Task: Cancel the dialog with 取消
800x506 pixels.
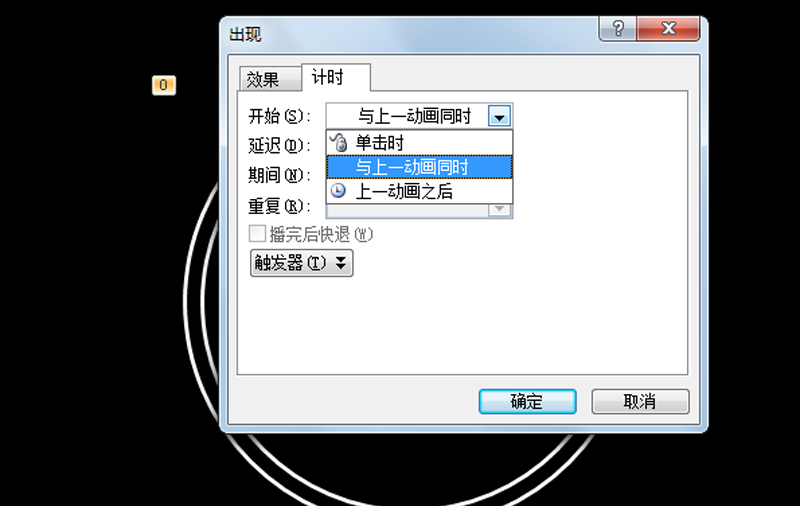Action: point(640,401)
